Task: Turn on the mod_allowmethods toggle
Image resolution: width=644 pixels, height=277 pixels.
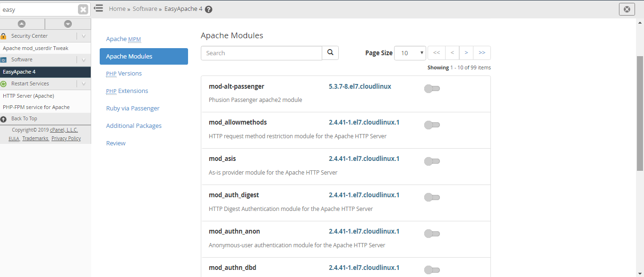Action: 432,125
